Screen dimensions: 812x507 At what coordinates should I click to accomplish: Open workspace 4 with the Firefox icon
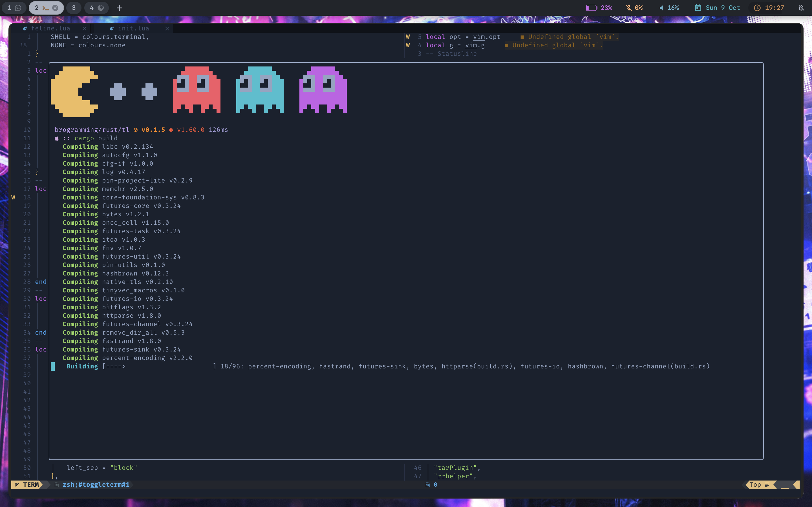(x=96, y=8)
